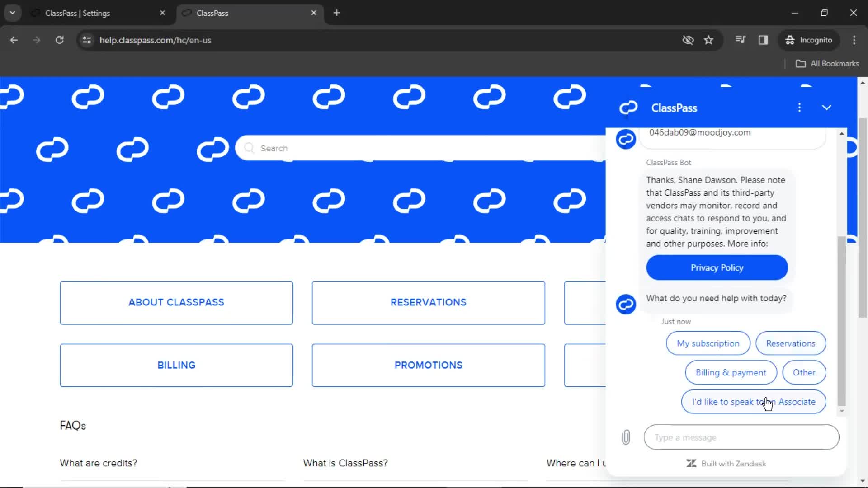Bookmark this page with the star icon
Viewport: 868px width, 488px height.
708,40
